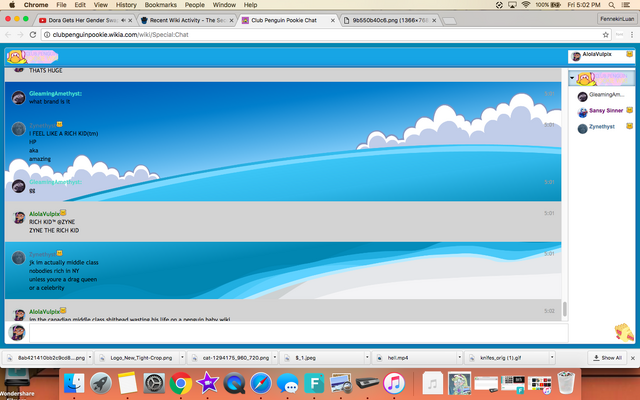Image resolution: width=640 pixels, height=400 pixels.
Task: Click Sansy Sinner name in user list
Action: click(606, 110)
